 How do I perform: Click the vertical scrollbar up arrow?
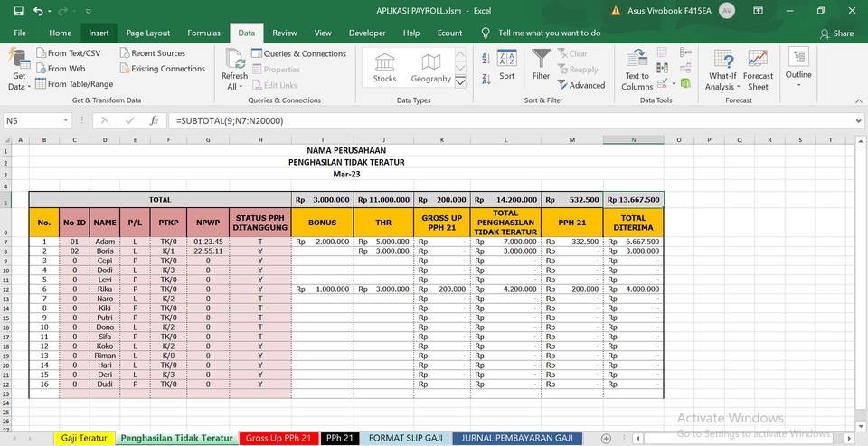click(861, 142)
